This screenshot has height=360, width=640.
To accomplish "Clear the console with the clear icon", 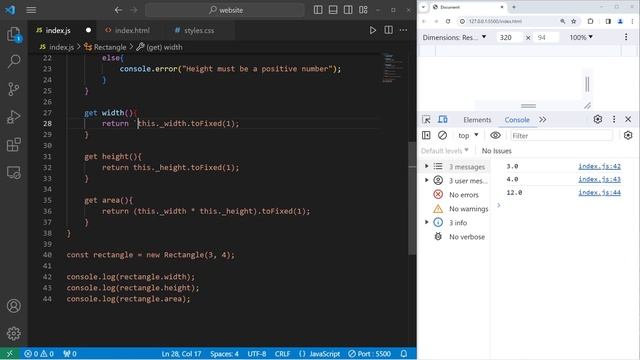I will (x=442, y=136).
